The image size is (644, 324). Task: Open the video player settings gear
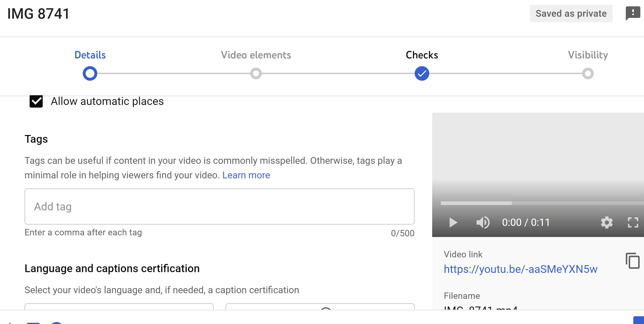coord(607,222)
